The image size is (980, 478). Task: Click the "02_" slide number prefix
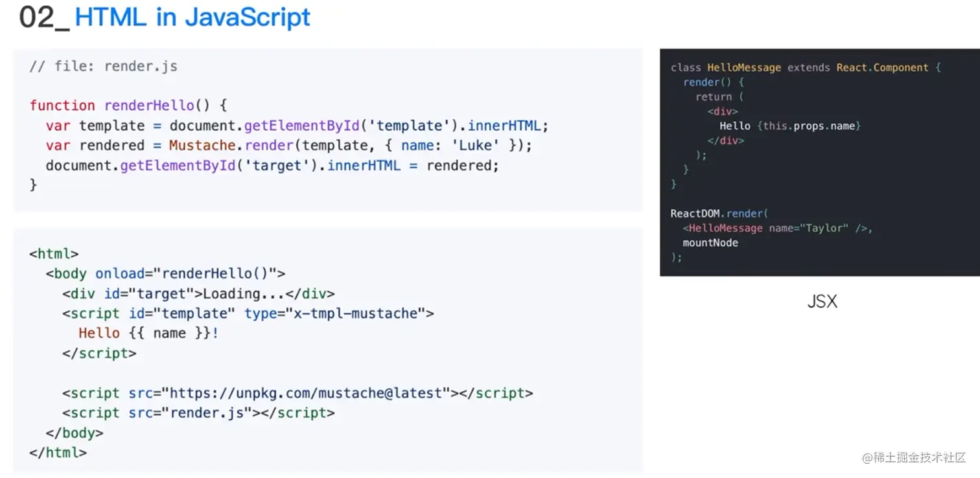(43, 19)
